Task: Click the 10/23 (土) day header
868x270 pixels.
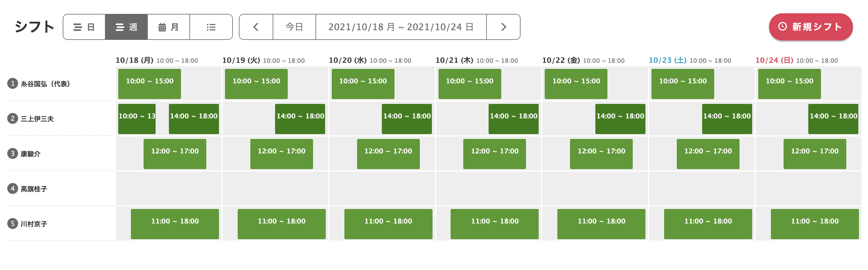Action: (x=667, y=60)
